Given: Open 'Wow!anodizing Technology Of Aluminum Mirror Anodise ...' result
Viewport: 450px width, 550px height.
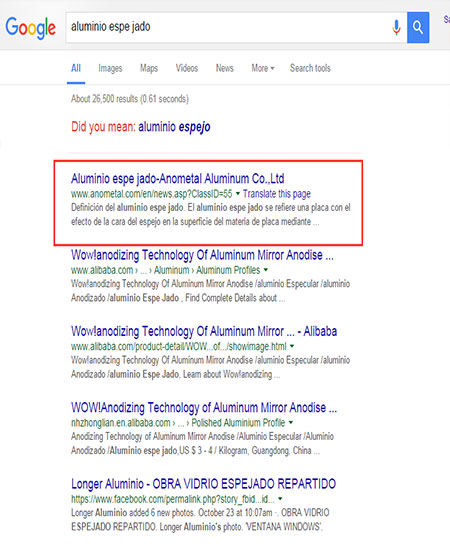Looking at the screenshot, I should (202, 255).
